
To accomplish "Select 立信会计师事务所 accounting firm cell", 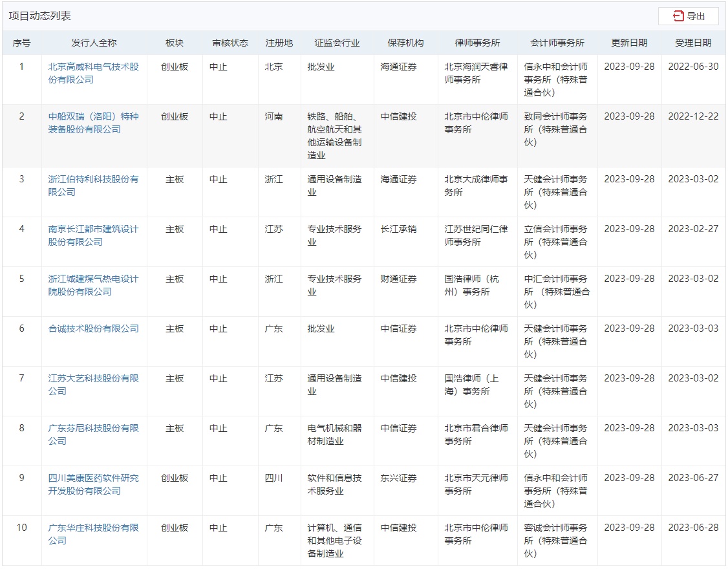I will 556,242.
